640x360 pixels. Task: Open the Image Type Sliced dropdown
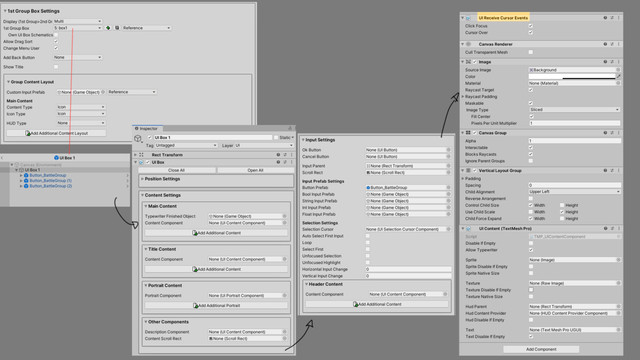click(x=574, y=110)
